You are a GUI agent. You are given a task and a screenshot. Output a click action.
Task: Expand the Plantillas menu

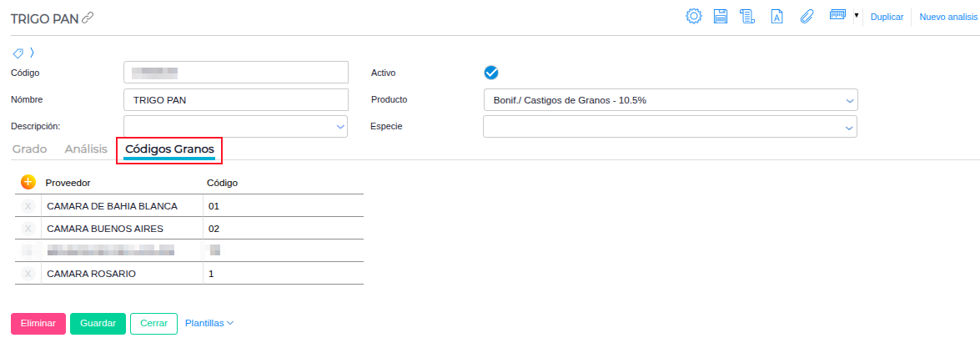(209, 323)
